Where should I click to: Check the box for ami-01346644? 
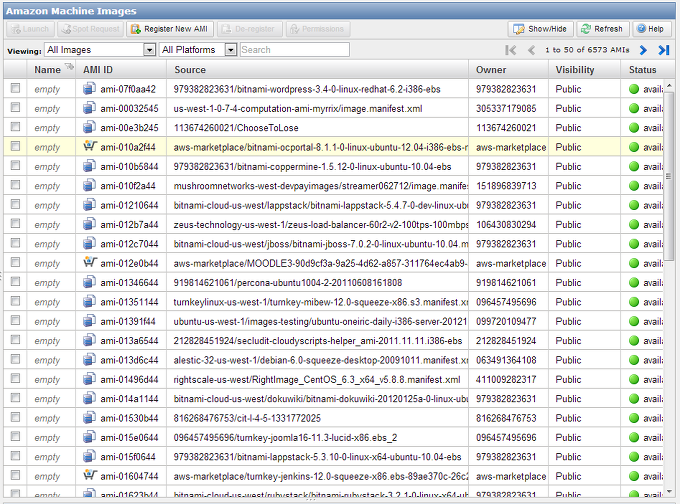16,282
